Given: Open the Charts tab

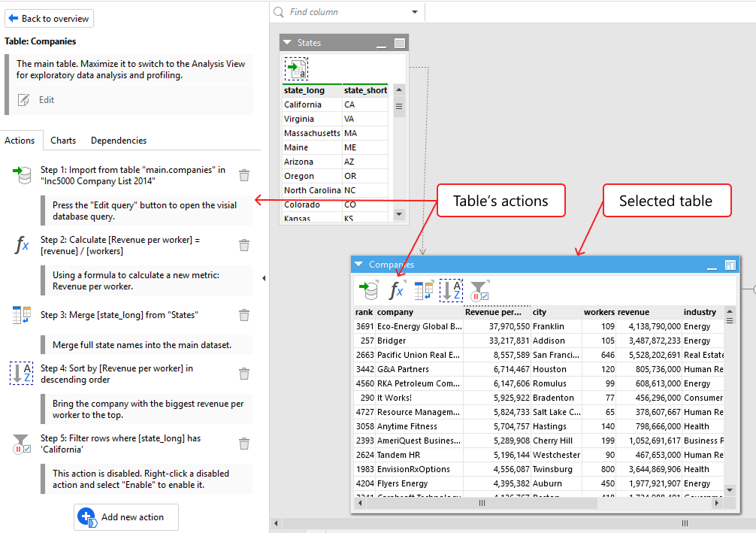Looking at the screenshot, I should click(x=63, y=141).
